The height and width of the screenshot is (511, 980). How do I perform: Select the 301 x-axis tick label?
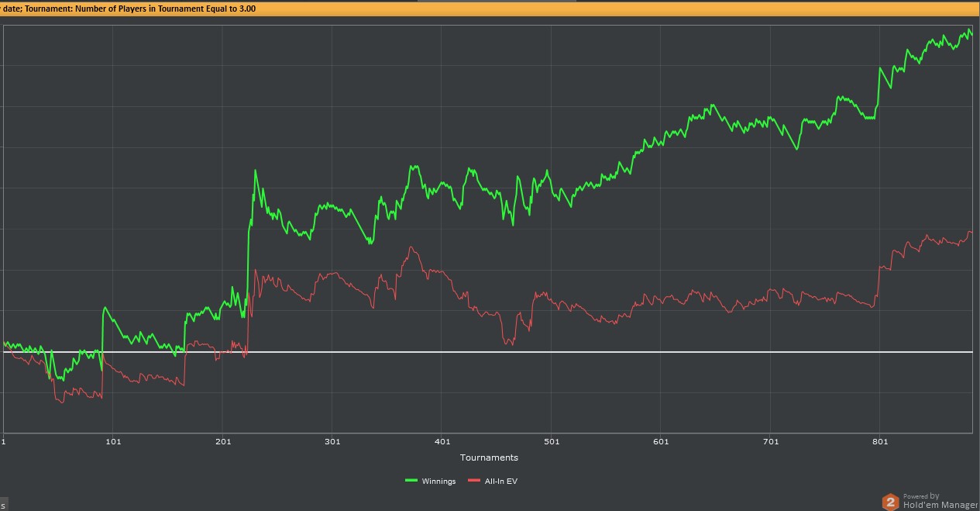(x=332, y=442)
